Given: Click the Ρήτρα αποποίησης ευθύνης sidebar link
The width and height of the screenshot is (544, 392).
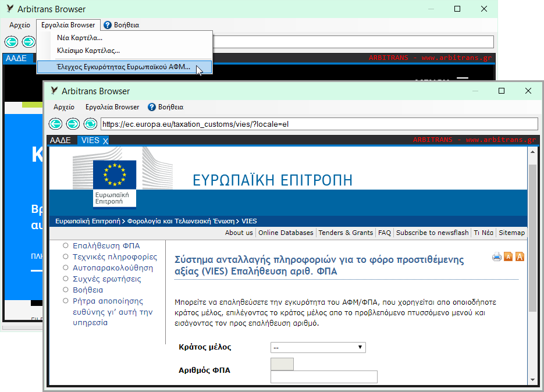Looking at the screenshot, I should point(113,312).
